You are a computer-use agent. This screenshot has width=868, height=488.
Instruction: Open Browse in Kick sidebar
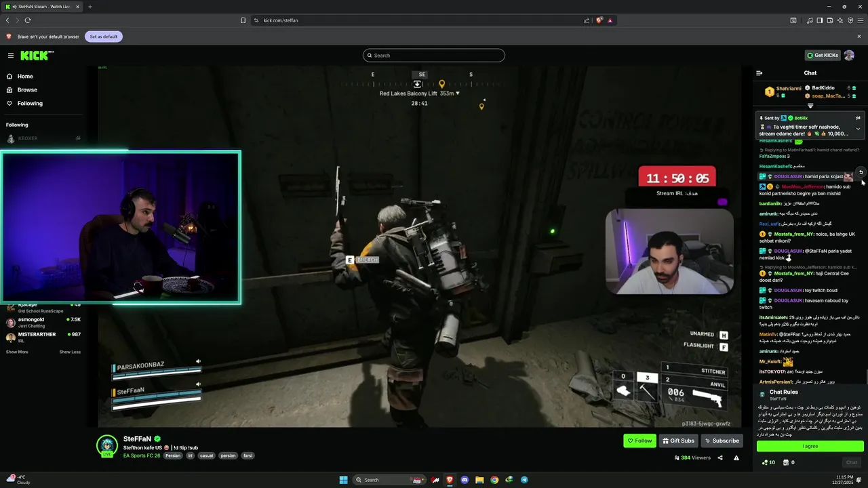click(27, 89)
